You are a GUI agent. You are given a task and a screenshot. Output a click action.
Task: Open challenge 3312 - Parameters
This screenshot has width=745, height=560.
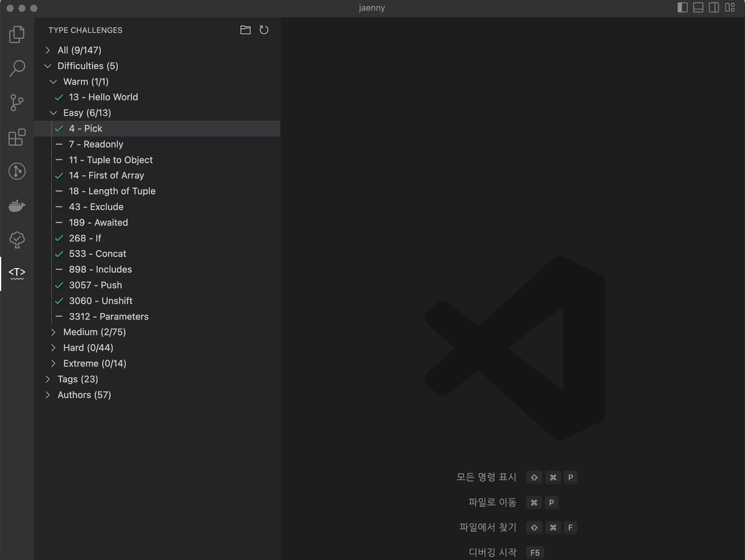157,317
